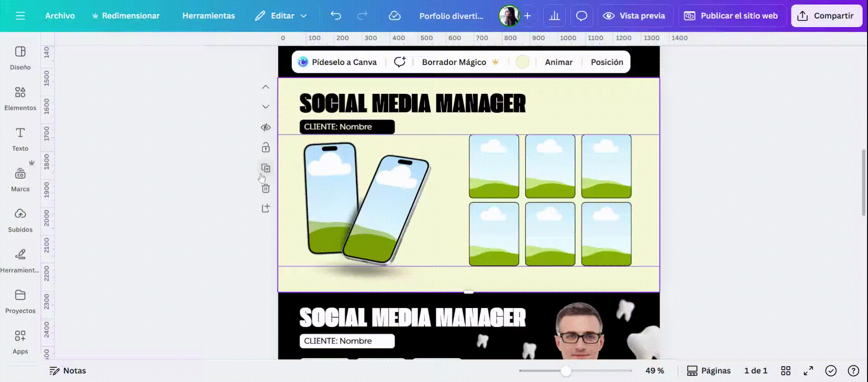
Task: Click Pídeselo a Canva assistant button
Action: (x=338, y=62)
